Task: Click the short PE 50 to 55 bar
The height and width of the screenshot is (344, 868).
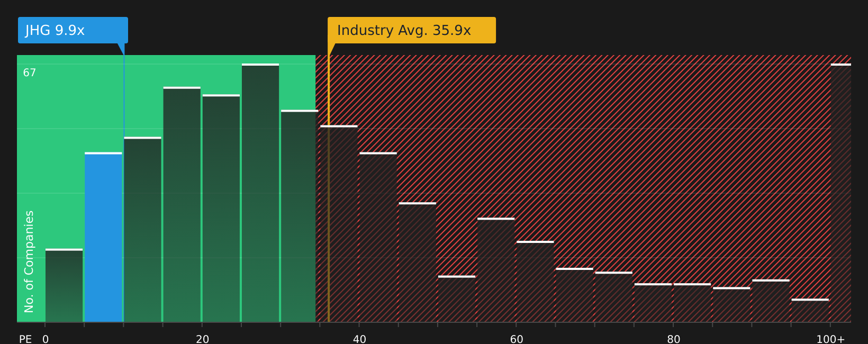Action: pyautogui.click(x=457, y=298)
